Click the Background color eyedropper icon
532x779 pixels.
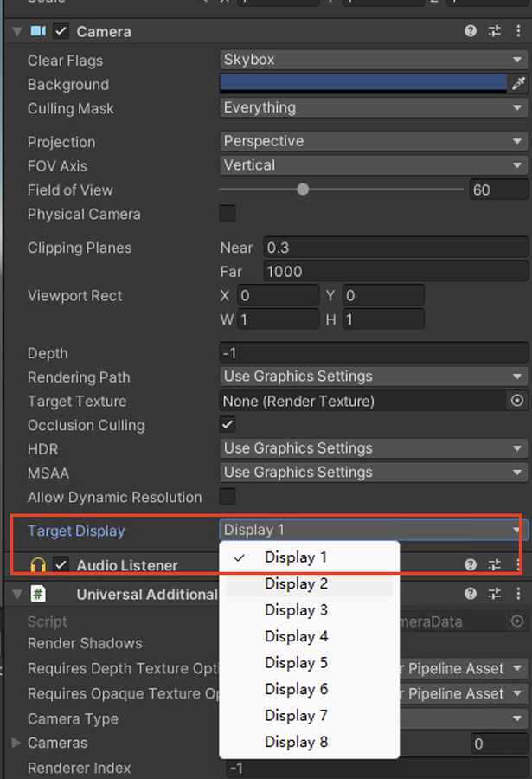tap(518, 84)
